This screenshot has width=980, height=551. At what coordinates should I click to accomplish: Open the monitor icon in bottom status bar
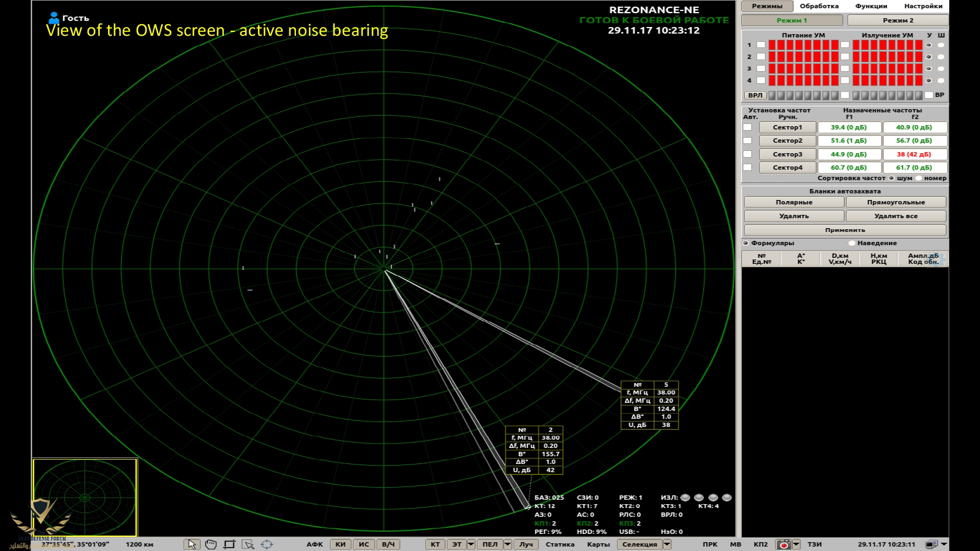[x=931, y=544]
